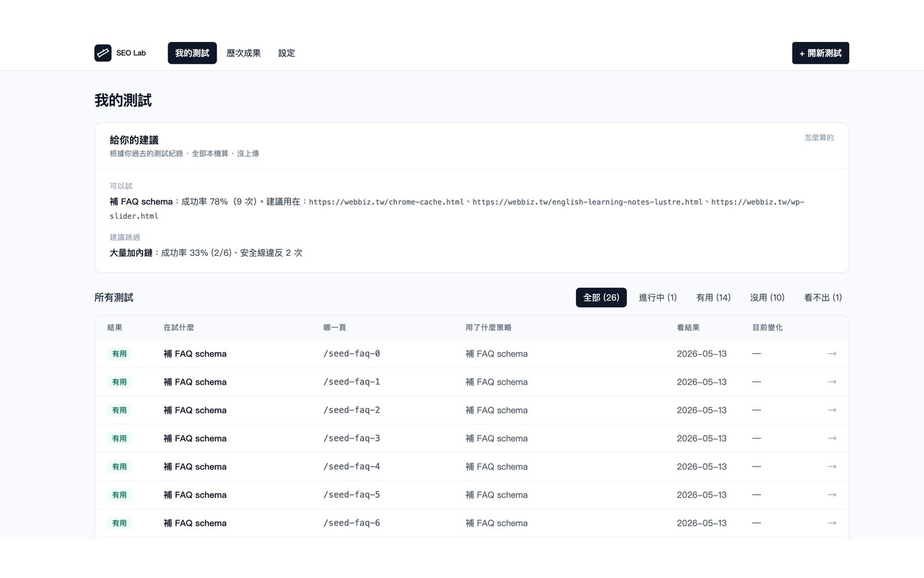This screenshot has height=578, width=924.
Task: Filter tests by 看不出 (1)
Action: tap(823, 297)
